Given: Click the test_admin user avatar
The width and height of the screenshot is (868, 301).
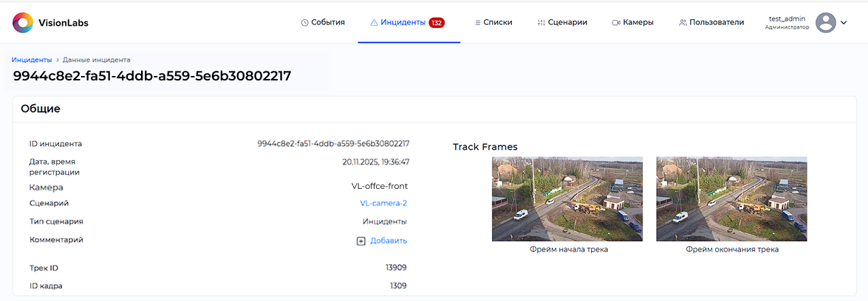Looking at the screenshot, I should (x=827, y=23).
